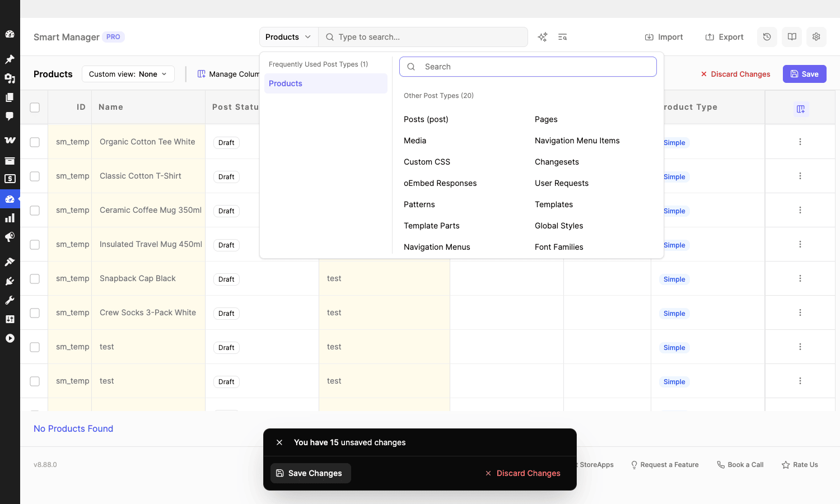Screen dimensions: 840x504
Task: Open the Book a Call link
Action: point(740,465)
